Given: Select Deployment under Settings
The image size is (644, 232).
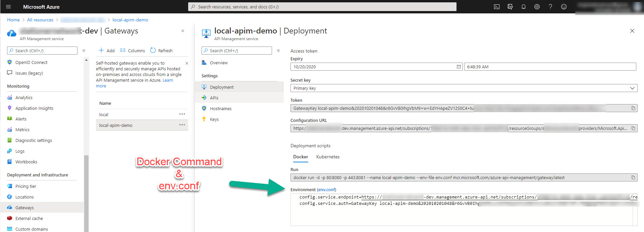Looking at the screenshot, I should click(239, 87).
